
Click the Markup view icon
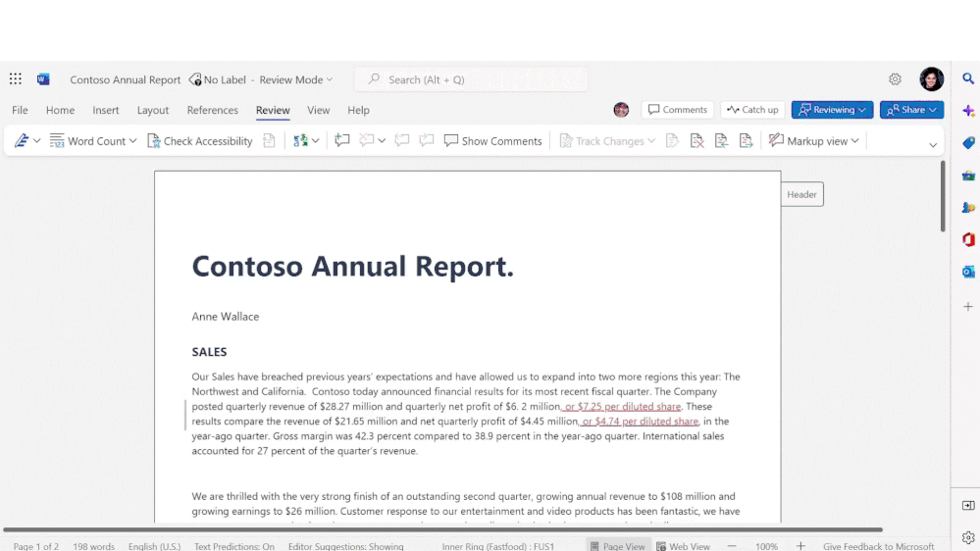coord(776,140)
